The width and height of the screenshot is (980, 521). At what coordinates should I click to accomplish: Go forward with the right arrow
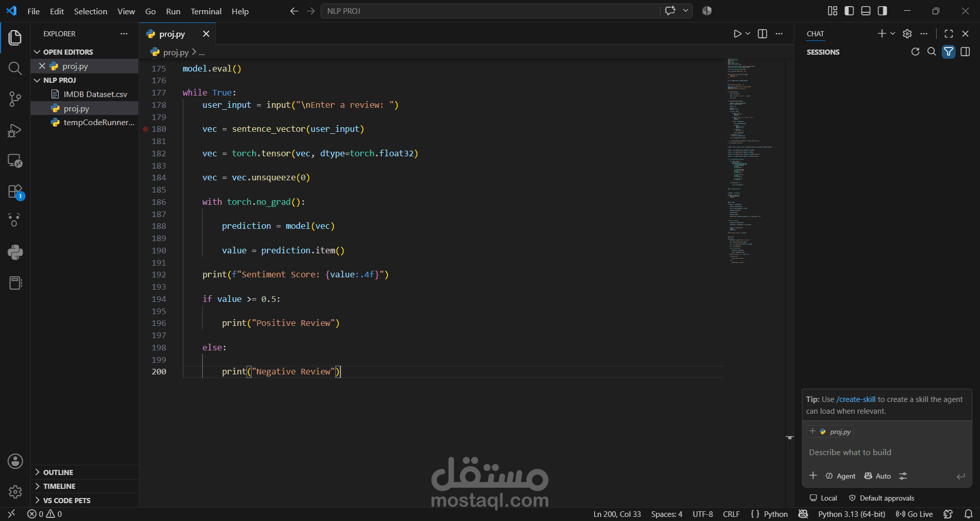click(x=311, y=11)
